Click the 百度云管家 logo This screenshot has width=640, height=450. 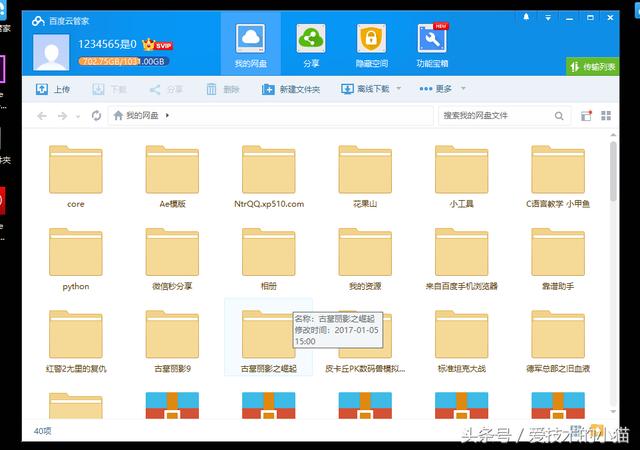(x=60, y=21)
